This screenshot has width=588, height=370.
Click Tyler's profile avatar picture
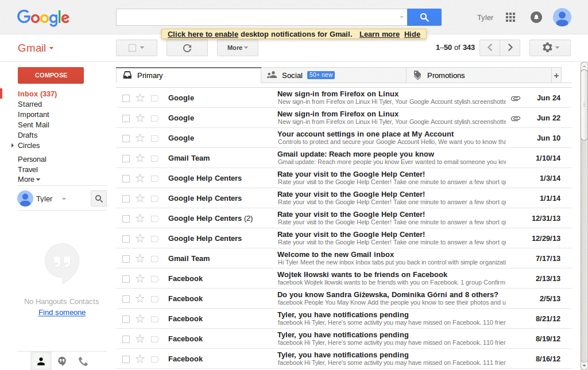(x=562, y=17)
